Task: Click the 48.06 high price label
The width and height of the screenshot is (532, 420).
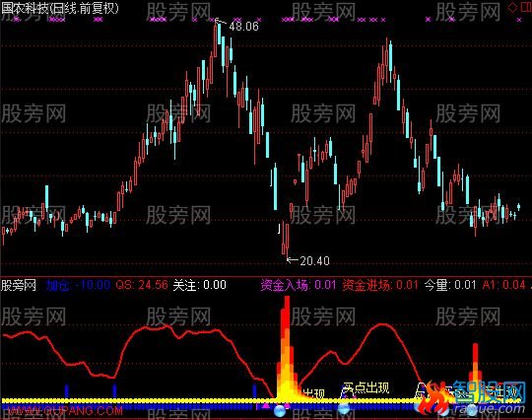Action: (243, 27)
